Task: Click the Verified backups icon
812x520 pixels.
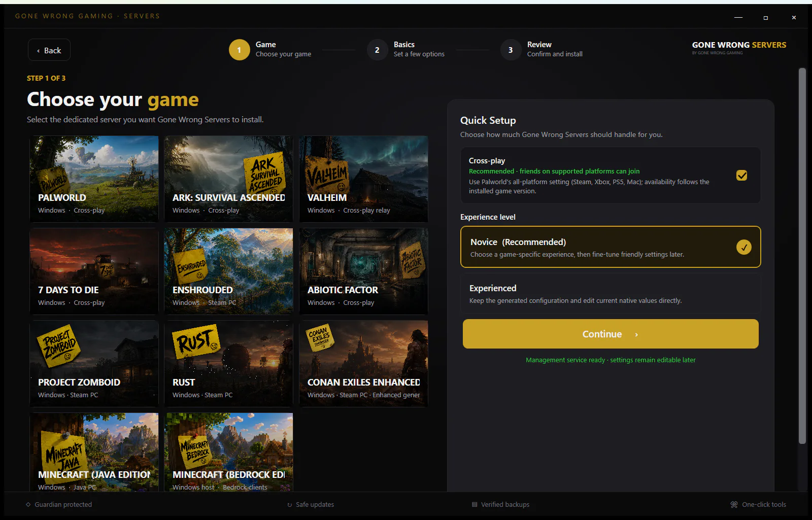Action: 475,505
